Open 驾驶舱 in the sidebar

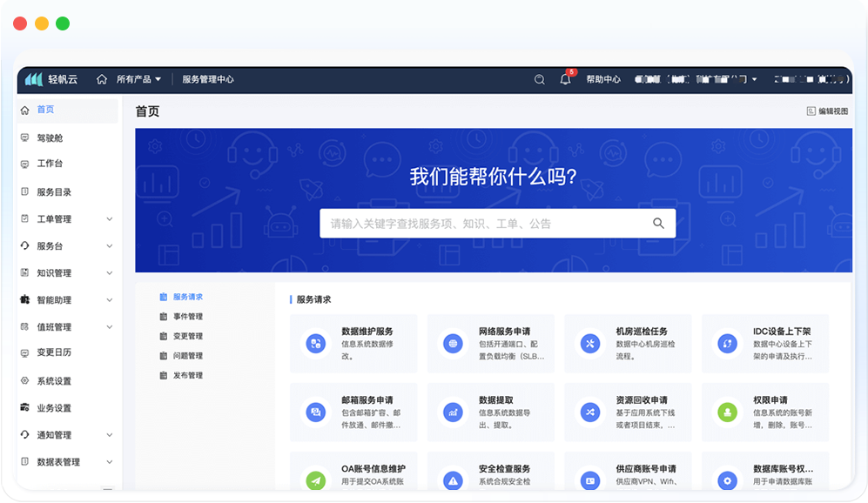[50, 138]
